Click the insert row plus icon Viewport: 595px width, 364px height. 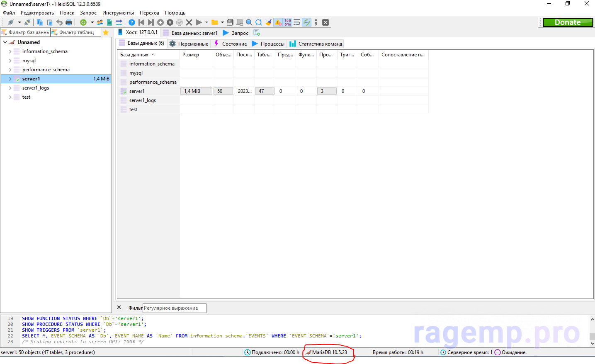(x=160, y=22)
